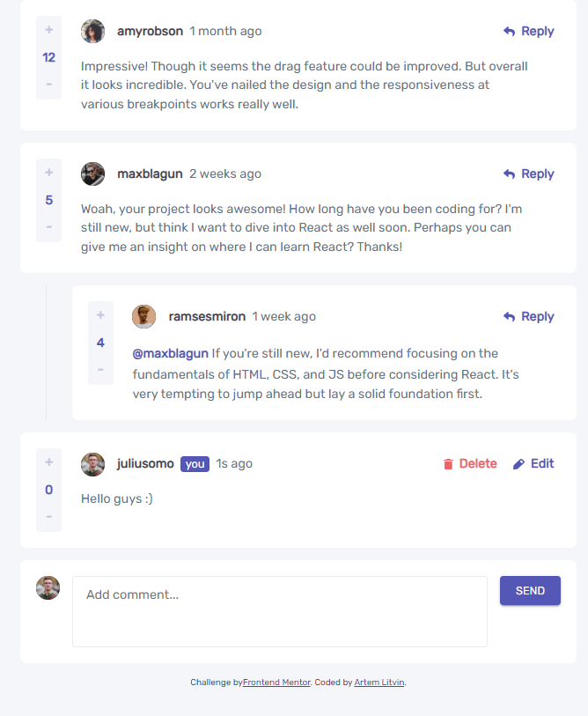The height and width of the screenshot is (716, 588).
Task: Downvote maxblagun's comment with the minus icon
Action: (48, 226)
